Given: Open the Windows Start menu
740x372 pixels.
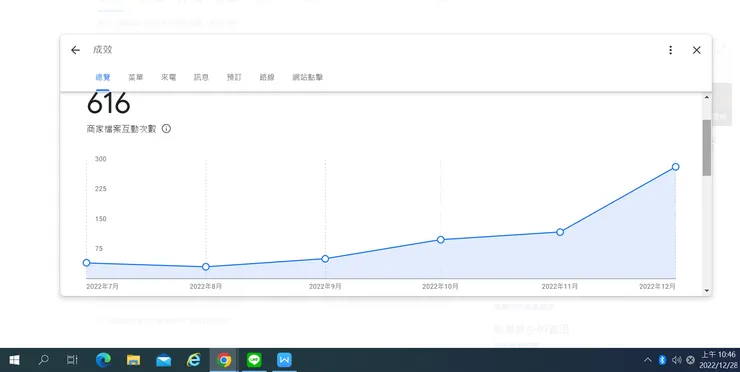Looking at the screenshot, I should coord(14,360).
